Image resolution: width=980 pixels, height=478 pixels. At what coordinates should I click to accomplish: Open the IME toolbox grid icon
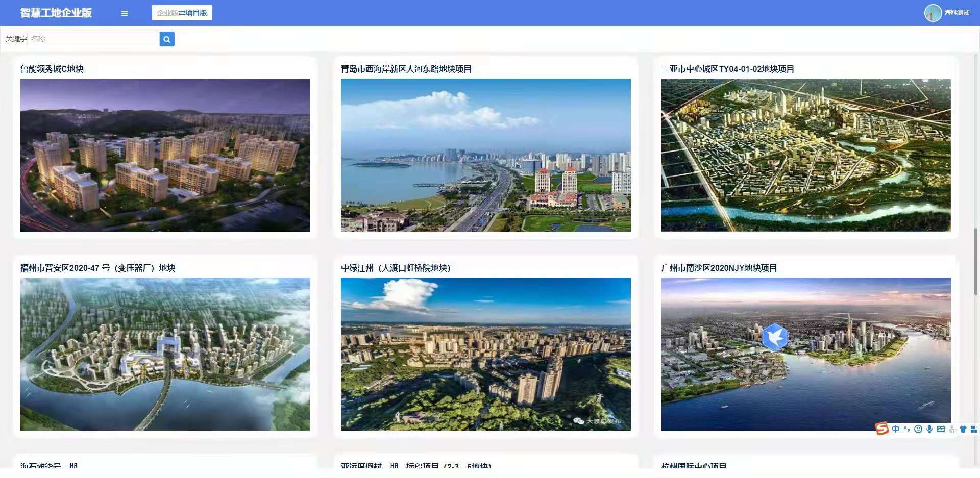[974, 429]
